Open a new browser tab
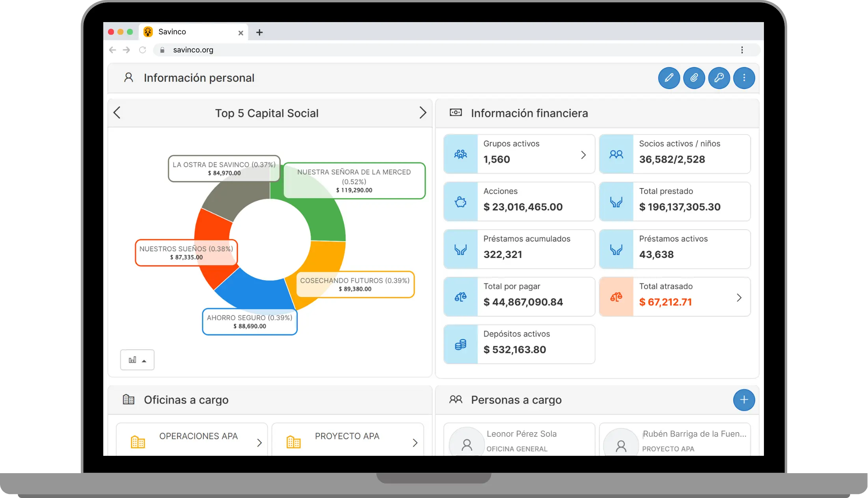This screenshot has height=498, width=868. click(259, 33)
